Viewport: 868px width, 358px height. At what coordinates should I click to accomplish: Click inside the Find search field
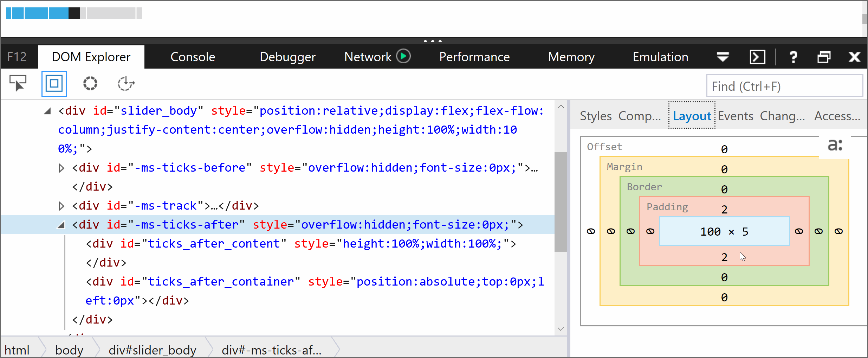click(x=784, y=85)
